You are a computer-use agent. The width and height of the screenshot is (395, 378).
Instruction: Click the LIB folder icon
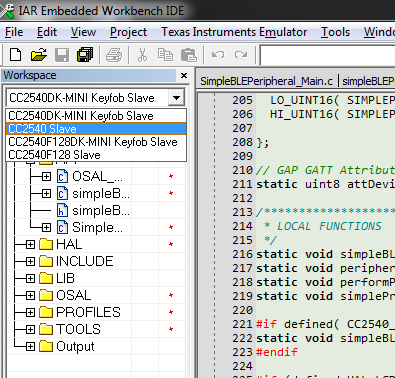(46, 278)
